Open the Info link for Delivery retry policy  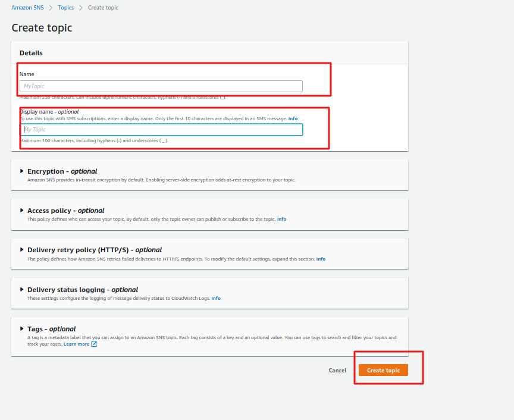[x=321, y=259]
